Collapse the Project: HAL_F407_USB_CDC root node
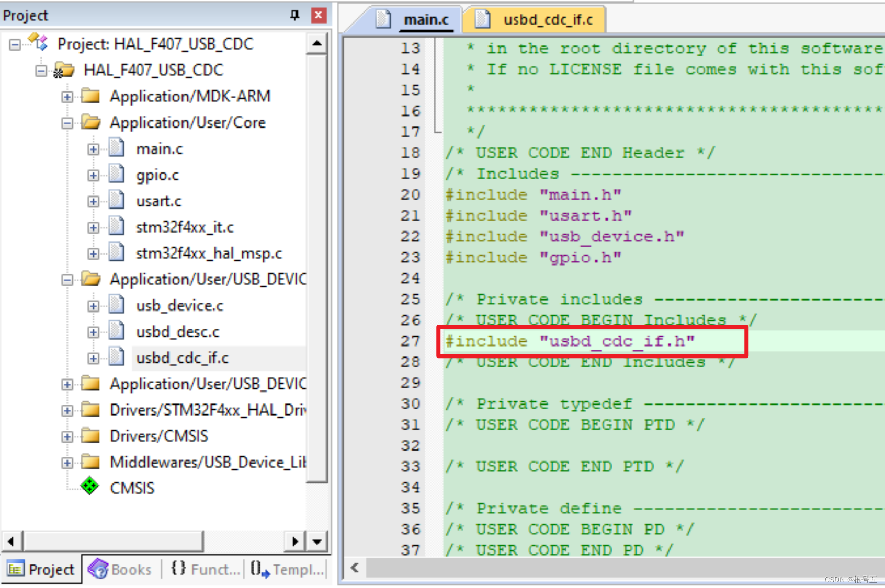This screenshot has width=885, height=588. coord(15,44)
